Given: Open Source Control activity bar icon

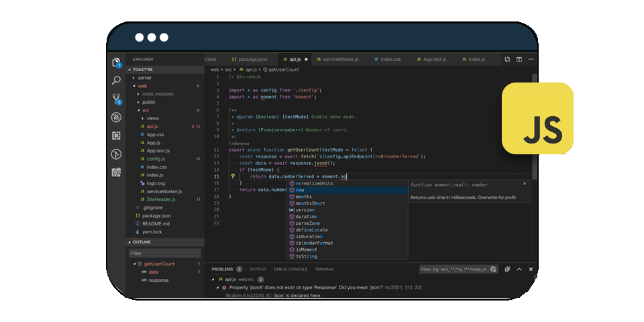Looking at the screenshot, I should point(116,99).
